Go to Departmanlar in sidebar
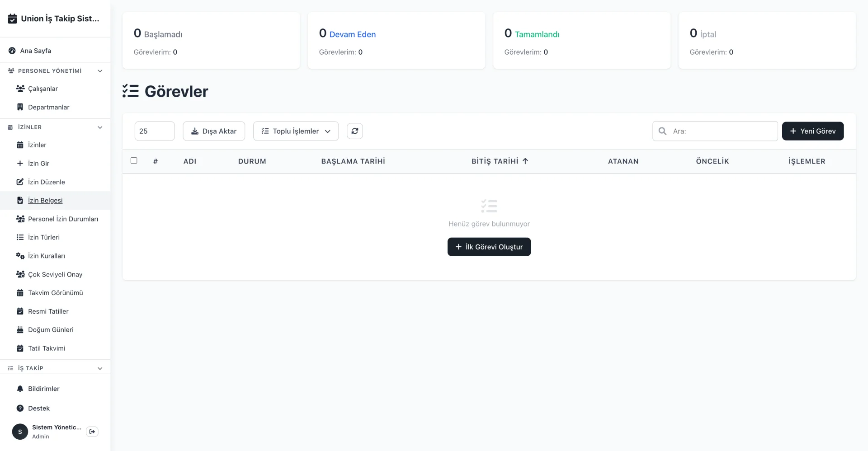 [x=48, y=107]
